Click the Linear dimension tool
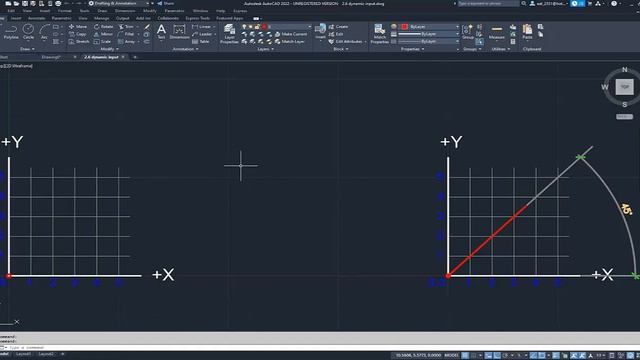This screenshot has width=640, height=360. (202, 27)
